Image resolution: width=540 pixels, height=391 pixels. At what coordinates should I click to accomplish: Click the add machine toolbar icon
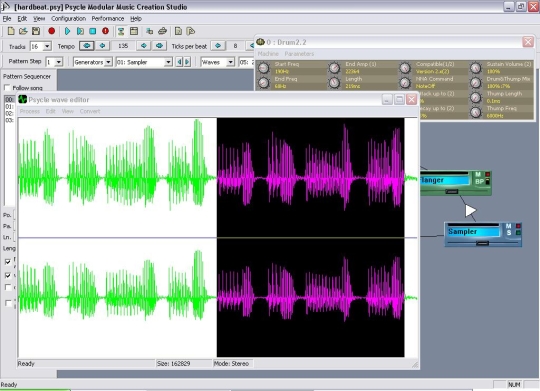click(x=149, y=31)
